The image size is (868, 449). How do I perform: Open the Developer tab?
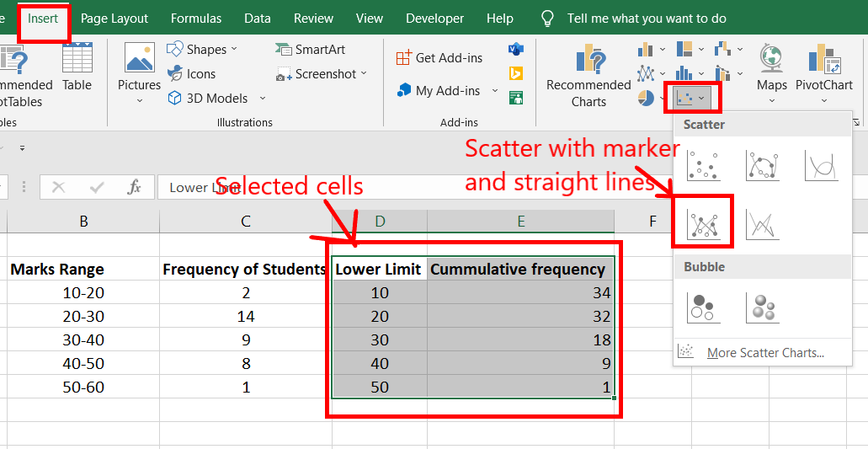[x=434, y=19]
